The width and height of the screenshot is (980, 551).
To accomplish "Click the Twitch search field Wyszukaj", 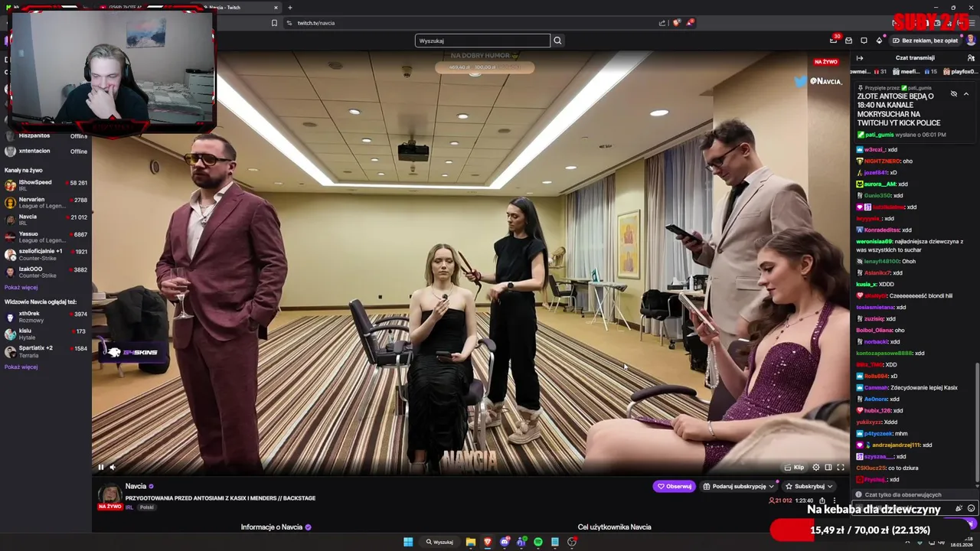I will coord(482,41).
